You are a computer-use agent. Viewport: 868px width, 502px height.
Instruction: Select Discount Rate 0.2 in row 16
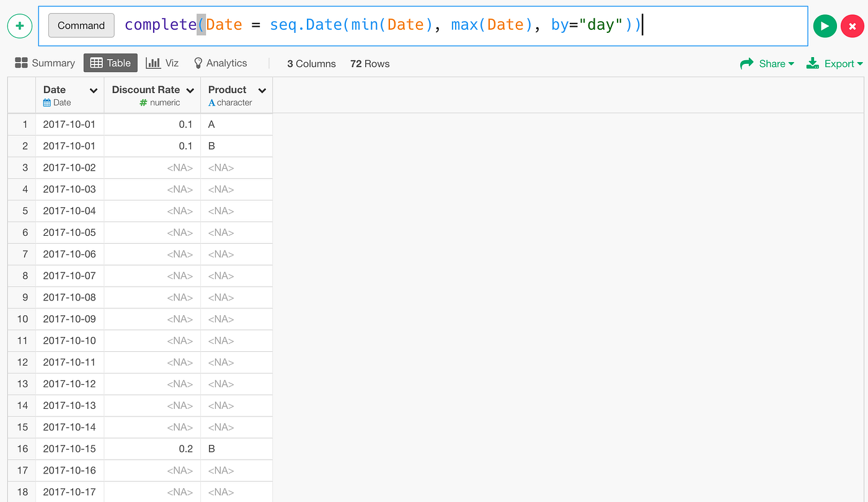click(152, 449)
